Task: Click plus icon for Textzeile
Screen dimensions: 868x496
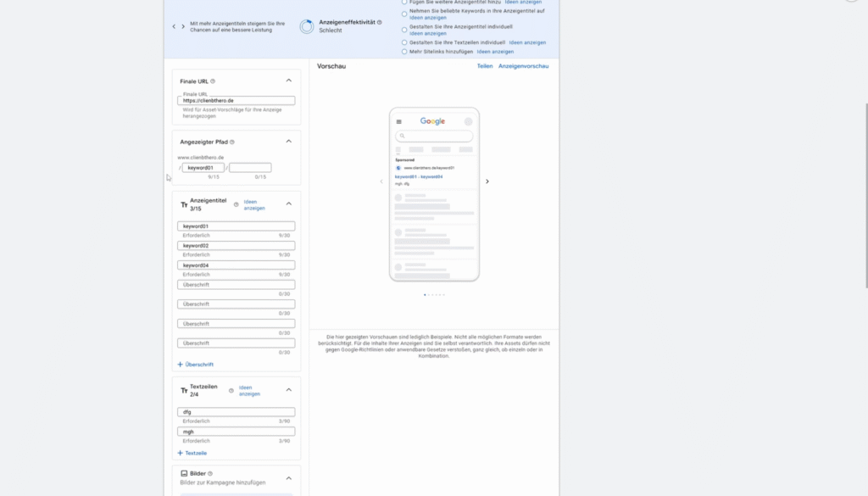Action: tap(180, 453)
